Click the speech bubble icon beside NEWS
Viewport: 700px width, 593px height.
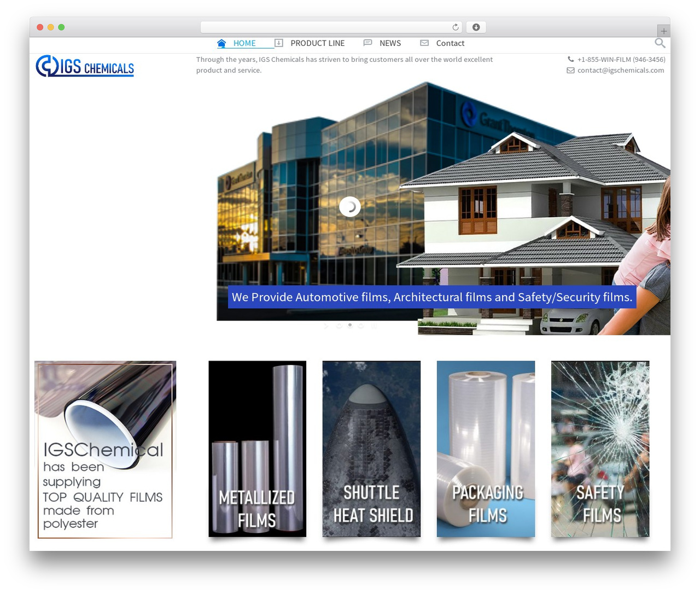click(x=367, y=43)
